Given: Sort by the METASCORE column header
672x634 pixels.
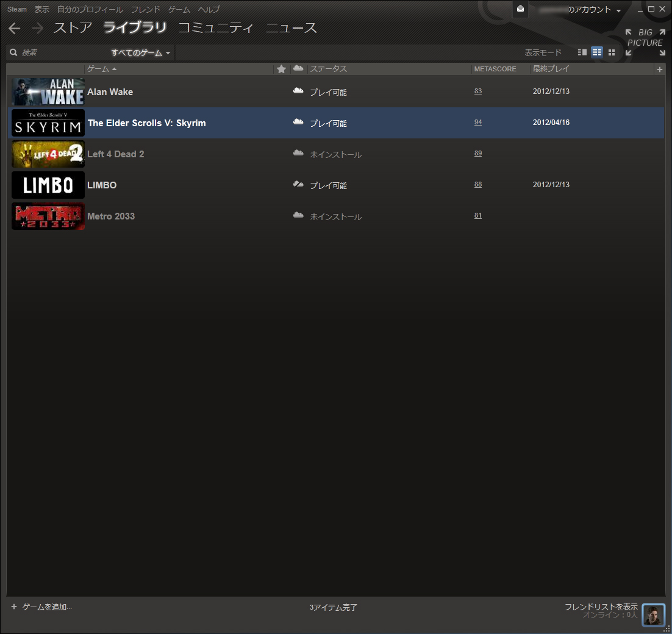Looking at the screenshot, I should click(495, 69).
